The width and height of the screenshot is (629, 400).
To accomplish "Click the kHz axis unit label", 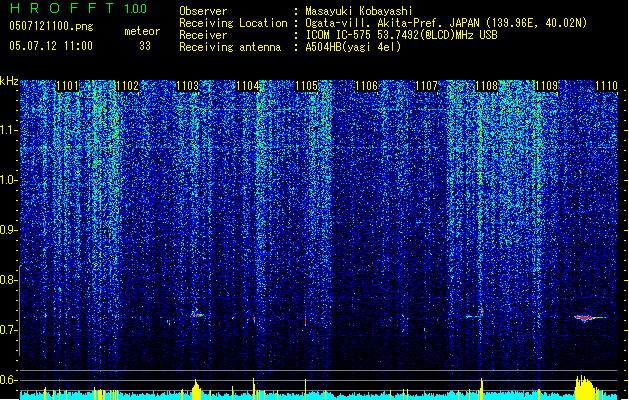I will pos(9,81).
